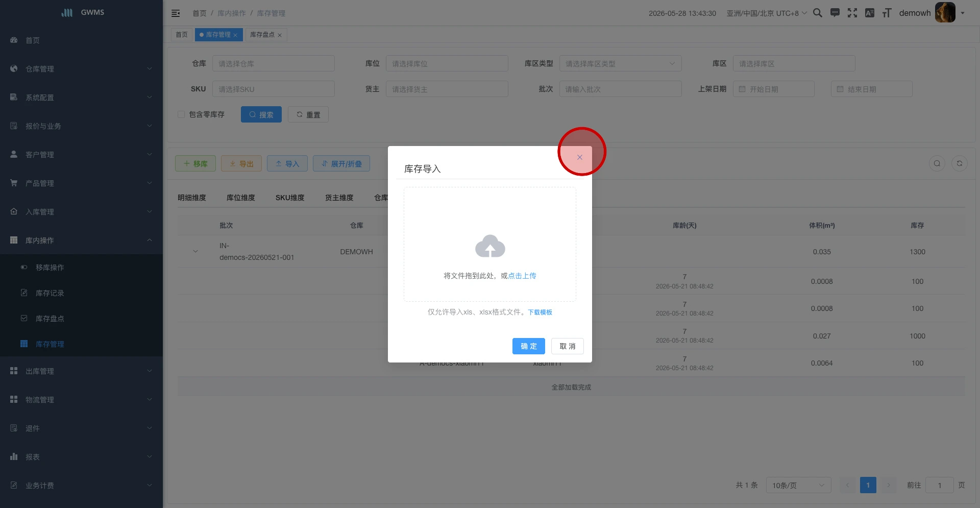Expand the IN-democs-20260521-001 batch row
Image resolution: width=980 pixels, height=508 pixels.
click(195, 251)
